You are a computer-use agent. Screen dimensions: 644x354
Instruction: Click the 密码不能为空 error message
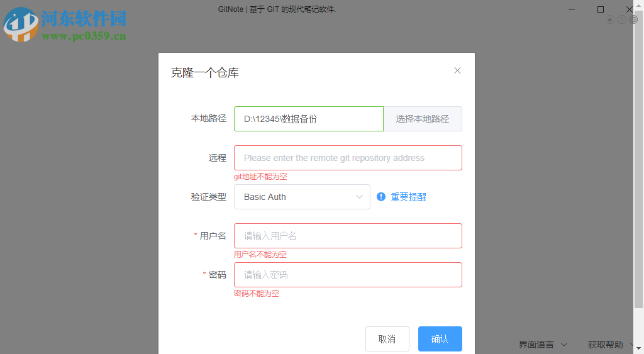(257, 294)
